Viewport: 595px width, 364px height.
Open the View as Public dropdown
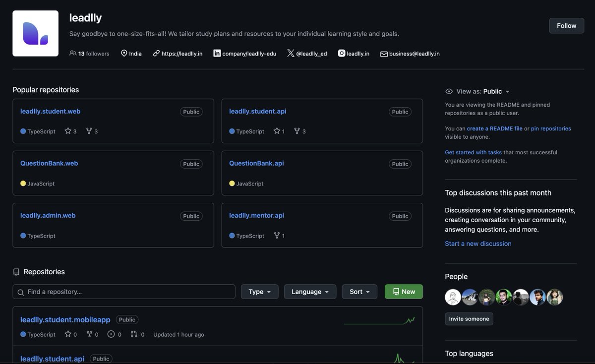[483, 91]
